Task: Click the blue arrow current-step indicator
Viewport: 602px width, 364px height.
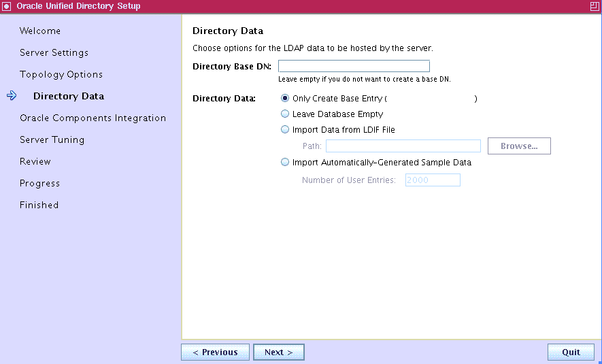Action: 12,96
